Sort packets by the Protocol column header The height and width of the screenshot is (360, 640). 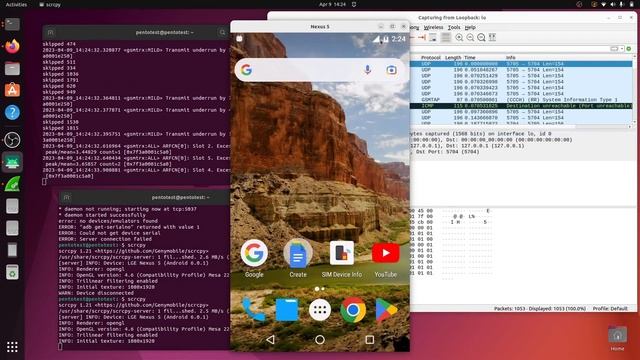tap(431, 58)
